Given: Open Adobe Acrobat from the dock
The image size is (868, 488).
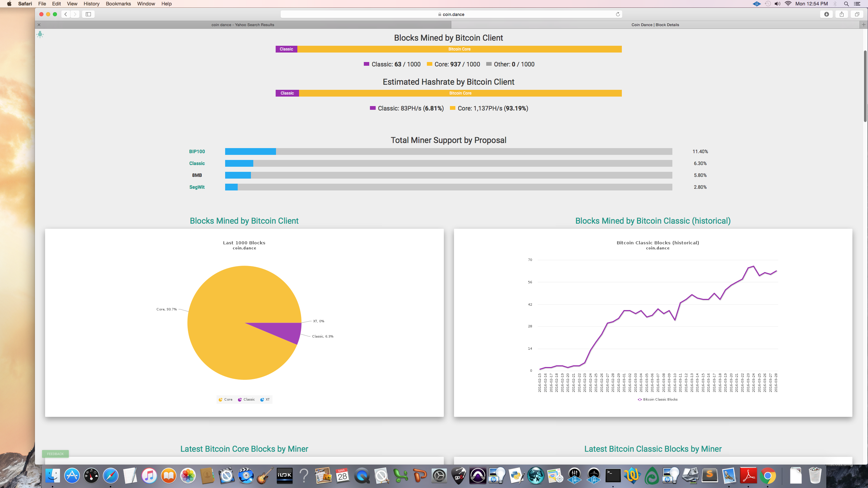Looking at the screenshot, I should pyautogui.click(x=748, y=476).
